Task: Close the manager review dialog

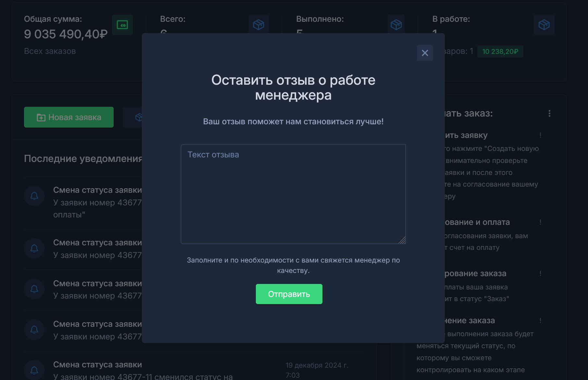Action: (425, 53)
